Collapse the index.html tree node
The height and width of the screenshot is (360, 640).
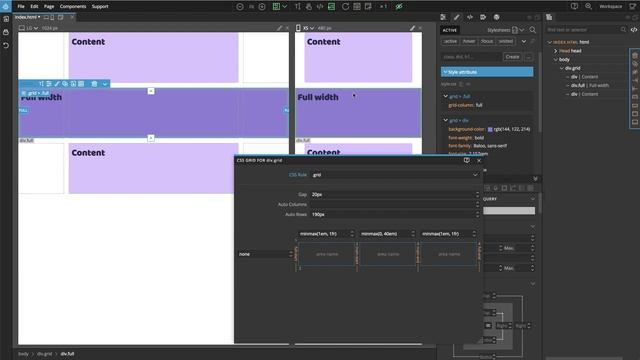550,42
